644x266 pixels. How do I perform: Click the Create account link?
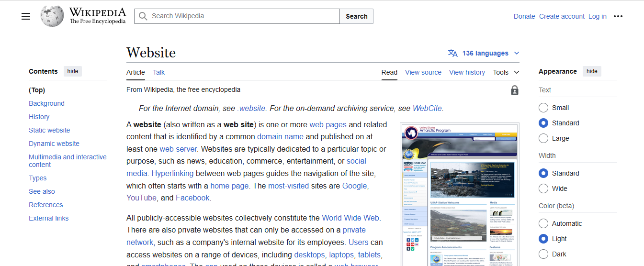click(x=562, y=16)
